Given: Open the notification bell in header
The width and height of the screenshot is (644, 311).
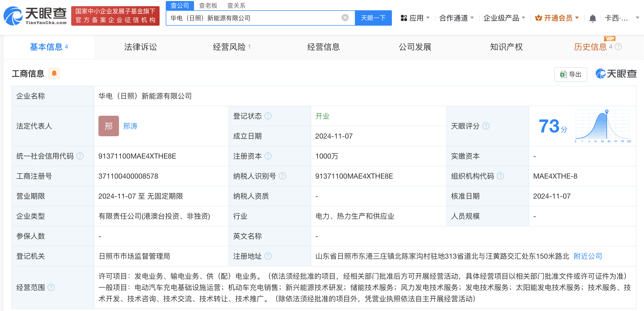Looking at the screenshot, I should 593,18.
